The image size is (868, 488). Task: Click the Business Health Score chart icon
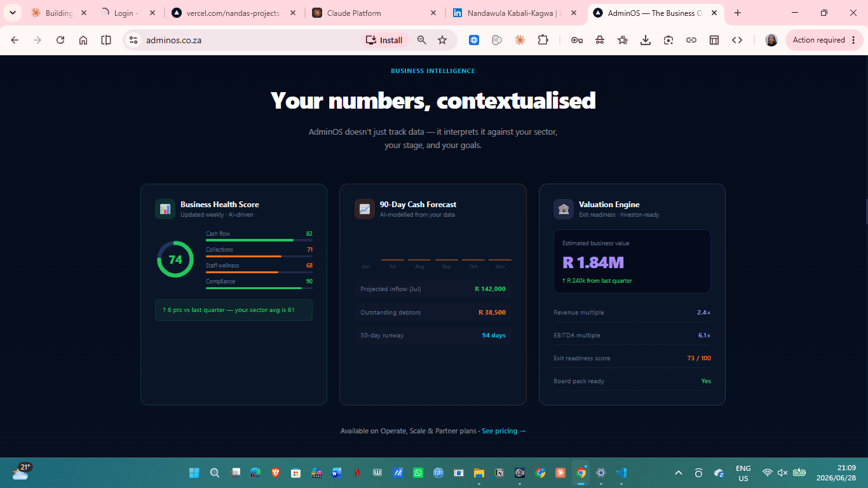coord(165,209)
